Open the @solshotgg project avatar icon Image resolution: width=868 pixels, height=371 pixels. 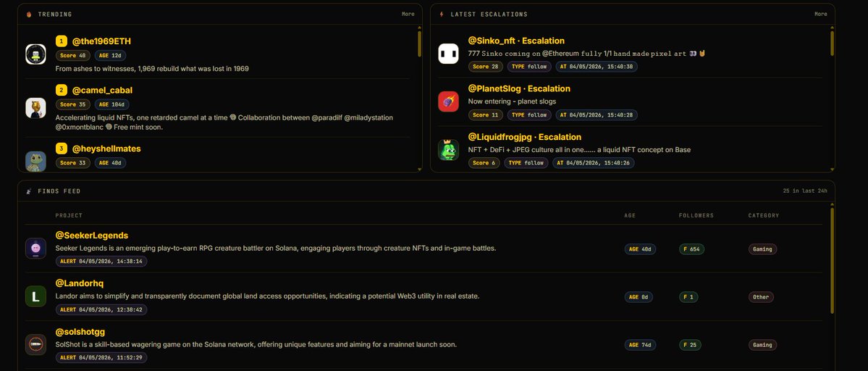click(x=35, y=345)
